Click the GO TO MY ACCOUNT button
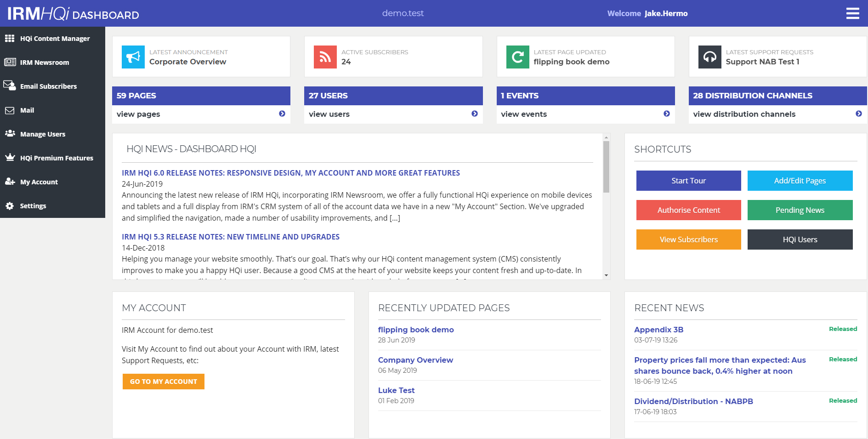Viewport: 868px width, 439px height. tap(164, 382)
